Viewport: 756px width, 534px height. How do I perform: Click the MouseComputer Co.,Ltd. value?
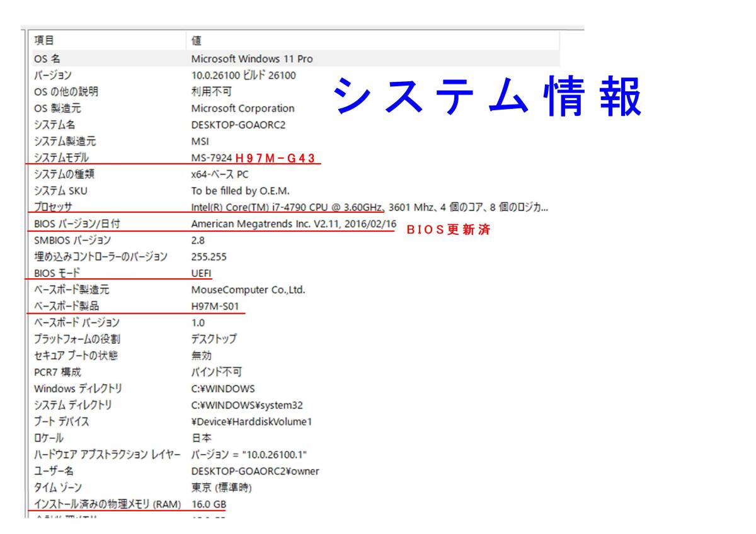tap(248, 290)
